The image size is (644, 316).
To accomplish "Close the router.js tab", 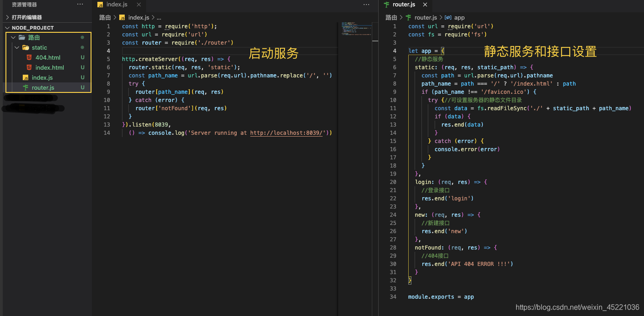I will coord(425,5).
